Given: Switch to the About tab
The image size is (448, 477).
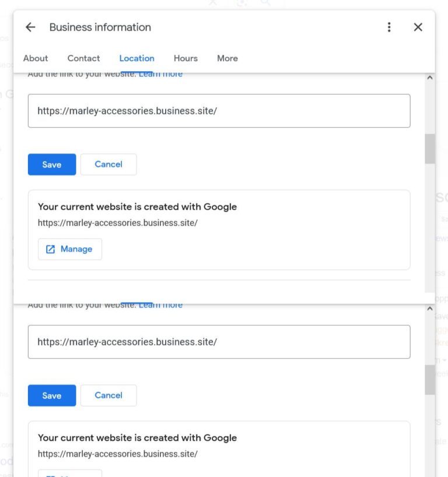Looking at the screenshot, I should tap(35, 58).
